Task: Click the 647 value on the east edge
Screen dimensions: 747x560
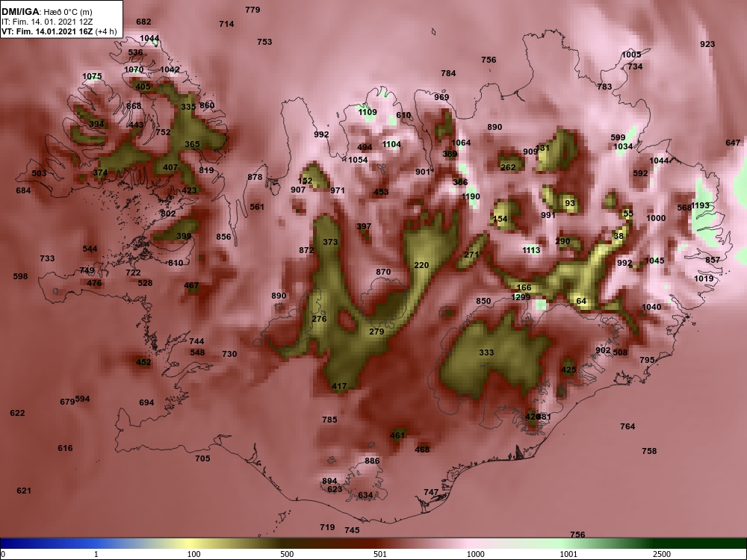Action: pyautogui.click(x=734, y=143)
